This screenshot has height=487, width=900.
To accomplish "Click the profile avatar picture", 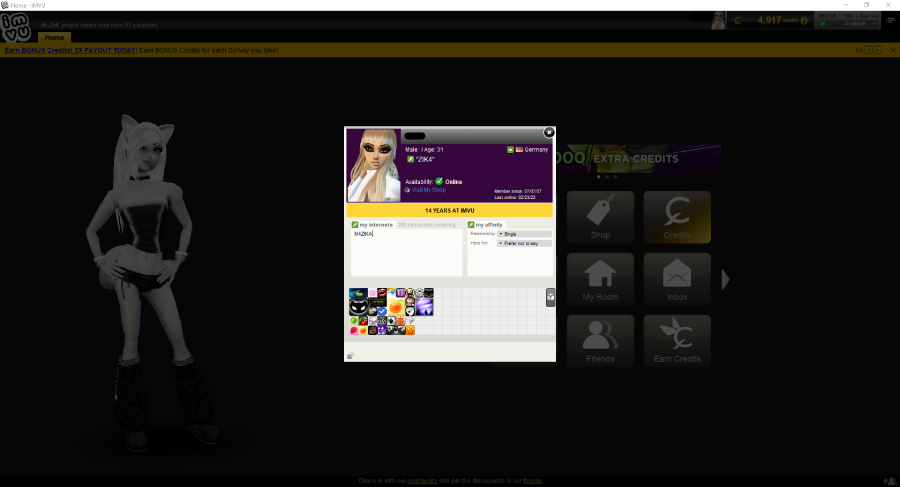I will tap(374, 165).
